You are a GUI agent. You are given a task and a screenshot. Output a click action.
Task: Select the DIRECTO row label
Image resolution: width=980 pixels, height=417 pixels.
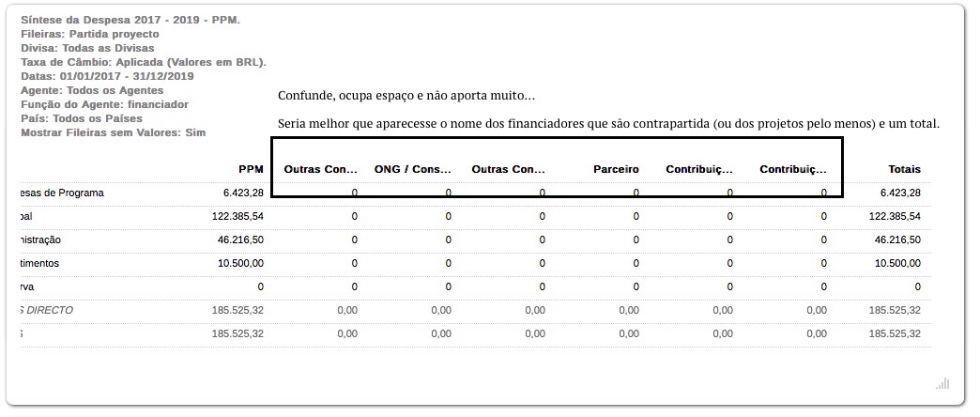click(47, 310)
